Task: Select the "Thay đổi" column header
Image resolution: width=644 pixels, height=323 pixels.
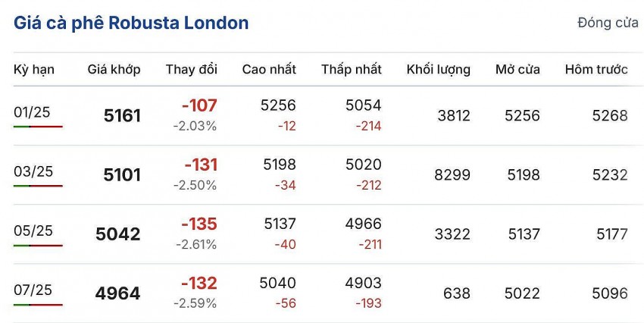Action: tap(192, 70)
